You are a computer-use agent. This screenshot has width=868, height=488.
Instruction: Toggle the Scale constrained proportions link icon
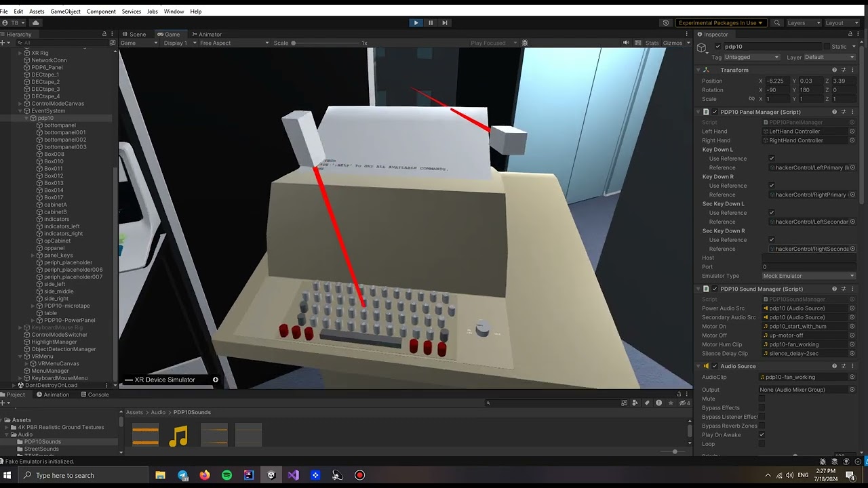752,99
